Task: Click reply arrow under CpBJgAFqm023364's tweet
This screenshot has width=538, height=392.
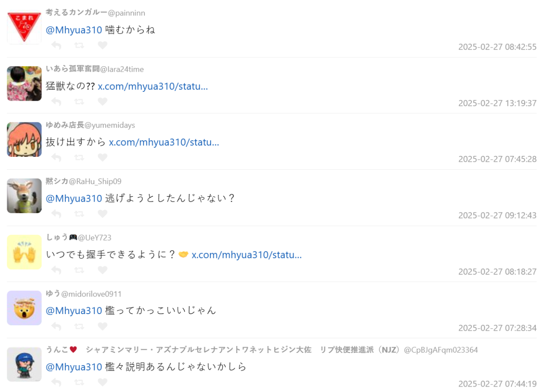Action: pyautogui.click(x=56, y=382)
